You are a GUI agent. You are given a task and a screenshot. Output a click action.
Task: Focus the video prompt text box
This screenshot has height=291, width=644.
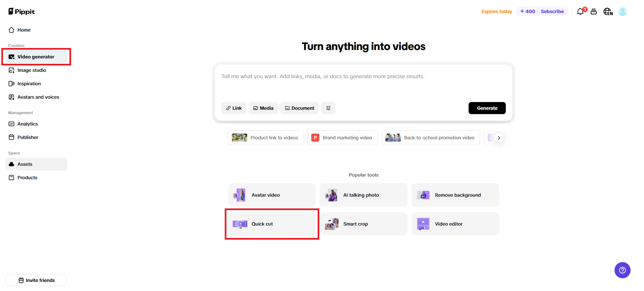pyautogui.click(x=364, y=83)
